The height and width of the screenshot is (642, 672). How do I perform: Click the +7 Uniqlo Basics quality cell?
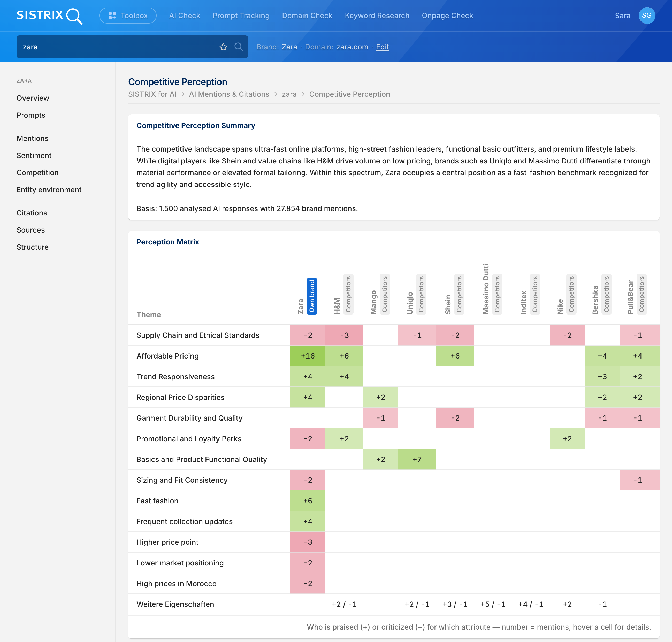[x=417, y=459]
